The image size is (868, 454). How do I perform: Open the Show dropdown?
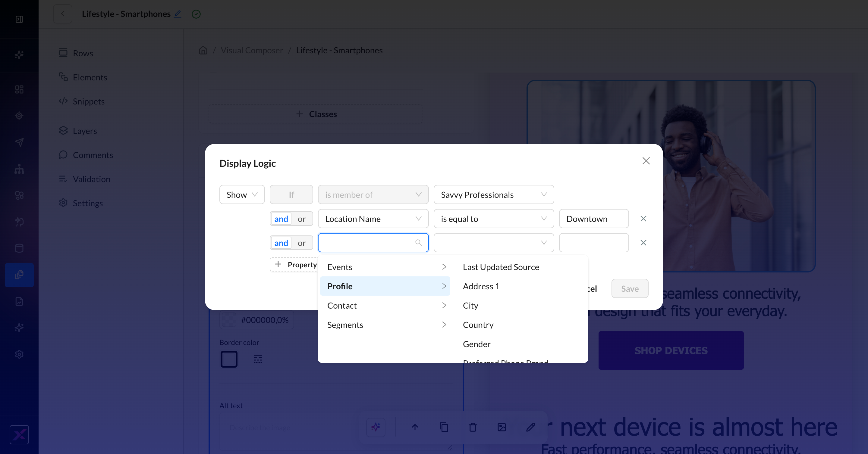tap(242, 194)
